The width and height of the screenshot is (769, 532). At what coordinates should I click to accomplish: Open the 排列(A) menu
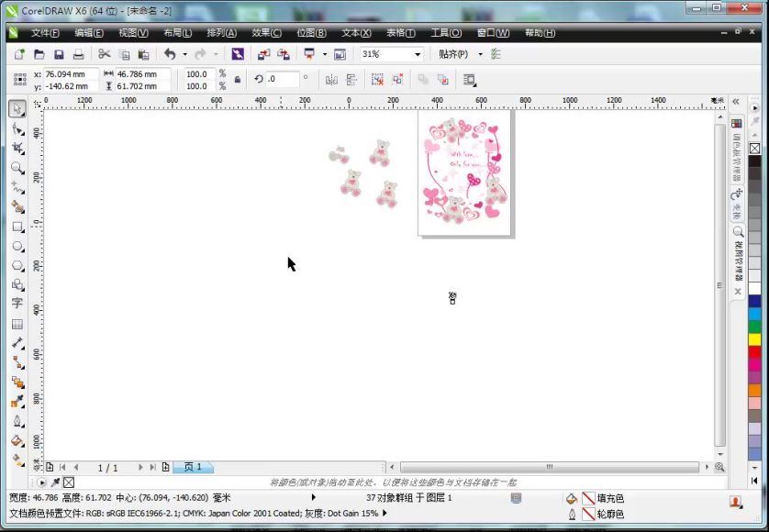222,33
